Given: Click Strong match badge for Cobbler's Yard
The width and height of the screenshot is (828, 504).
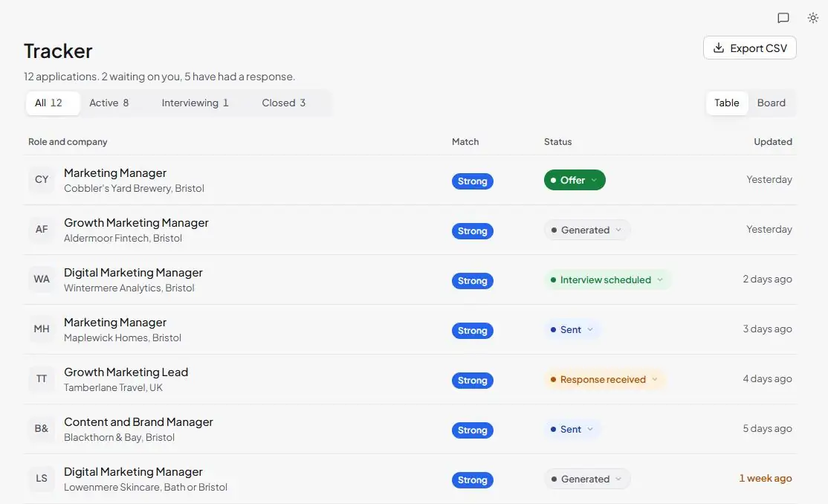Looking at the screenshot, I should pos(472,181).
